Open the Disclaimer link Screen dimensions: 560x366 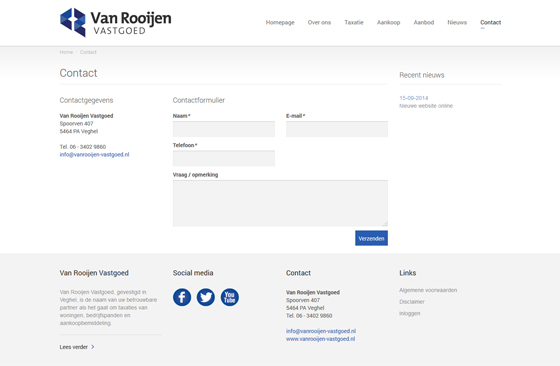412,302
